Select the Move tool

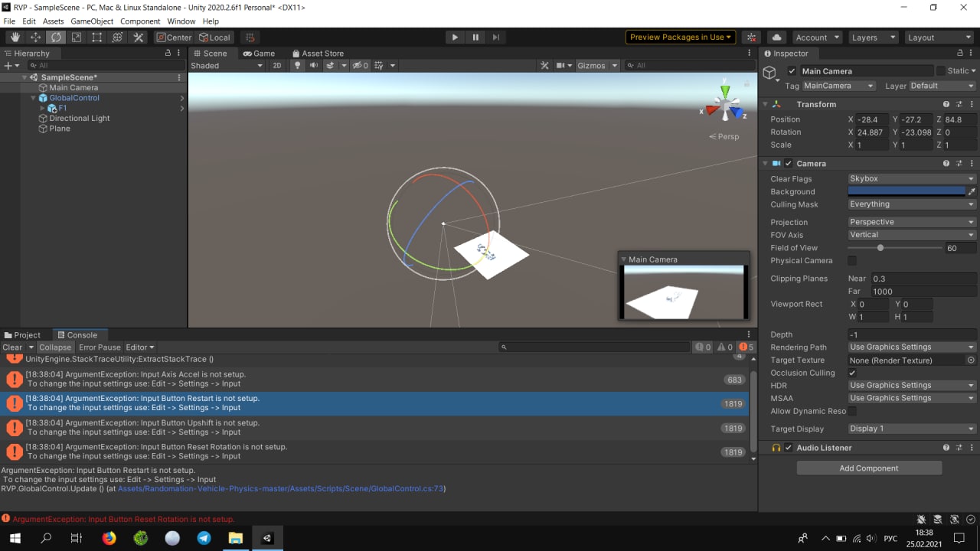point(35,37)
